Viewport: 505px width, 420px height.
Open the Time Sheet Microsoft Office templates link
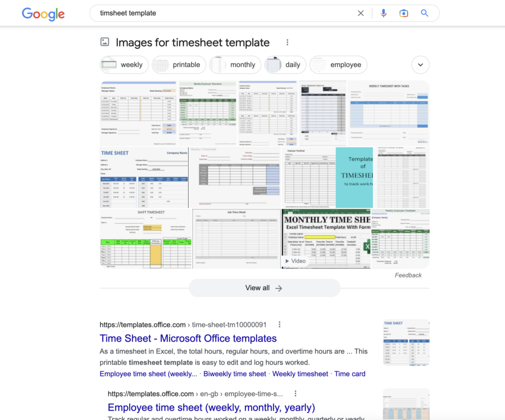[x=188, y=338]
